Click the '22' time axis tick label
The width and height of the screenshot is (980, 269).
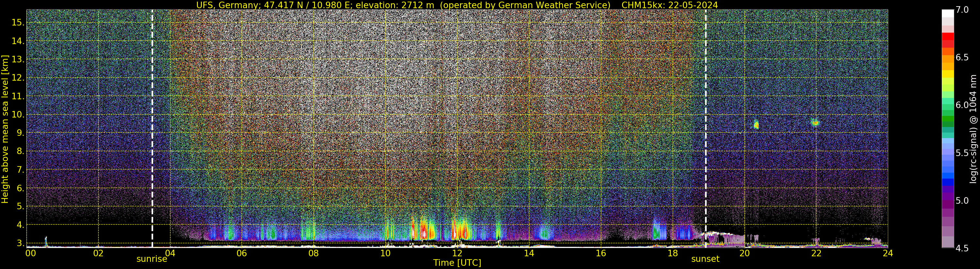816,253
